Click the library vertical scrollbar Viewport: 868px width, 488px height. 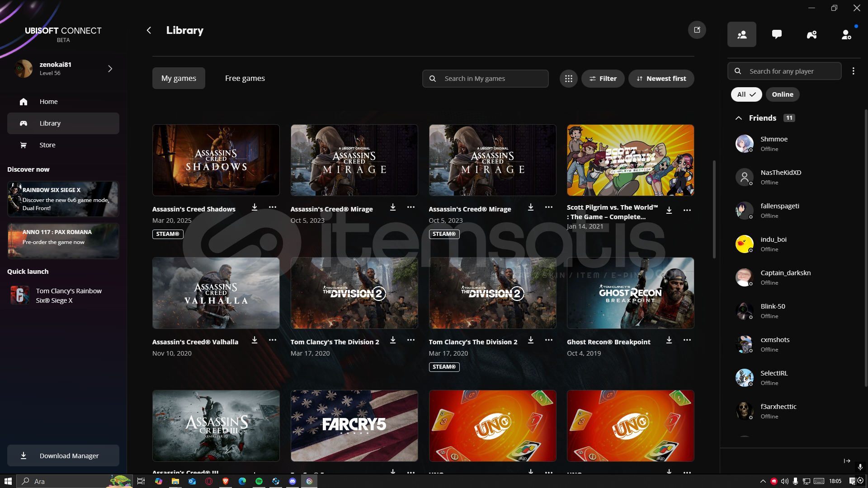[x=714, y=209]
